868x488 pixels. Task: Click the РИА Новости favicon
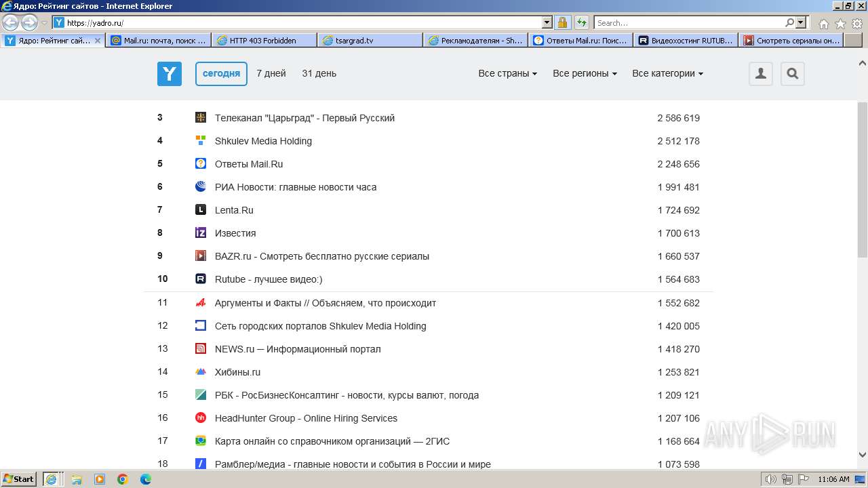click(201, 186)
